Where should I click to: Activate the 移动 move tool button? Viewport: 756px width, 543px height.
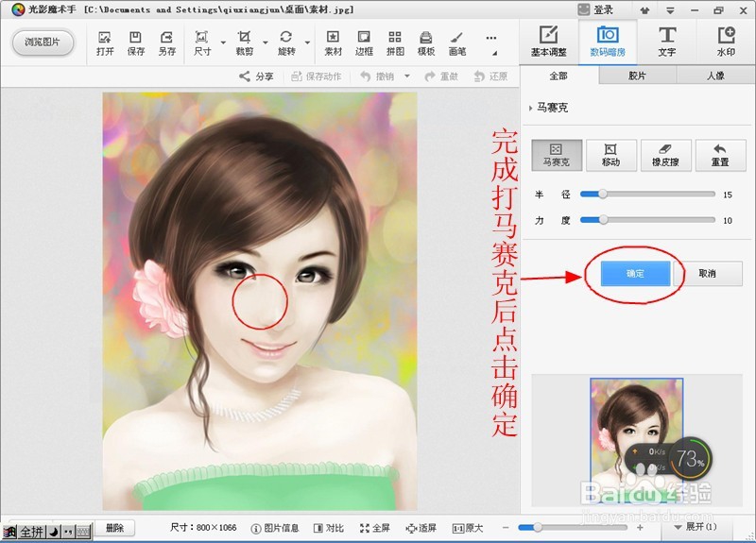point(611,155)
